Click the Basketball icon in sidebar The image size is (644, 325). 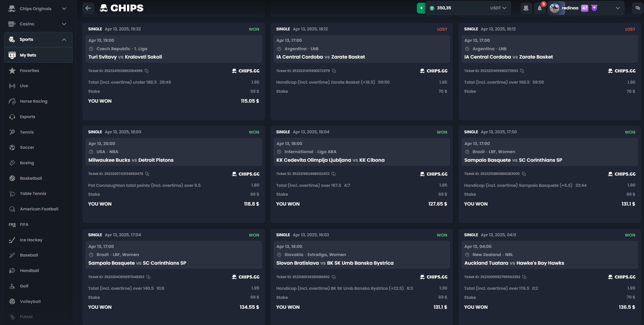pos(12,178)
